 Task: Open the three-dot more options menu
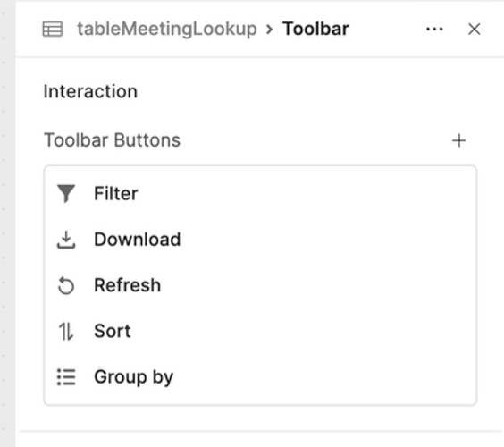pos(434,30)
